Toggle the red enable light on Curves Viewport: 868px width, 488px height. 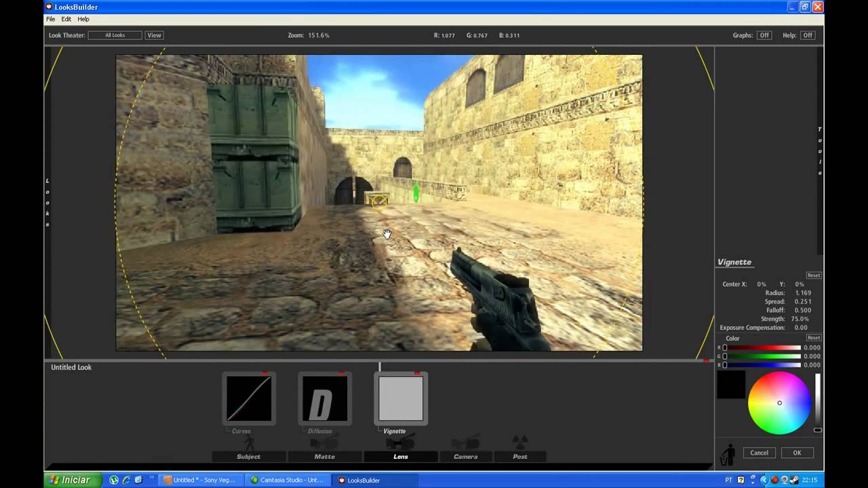coord(266,373)
